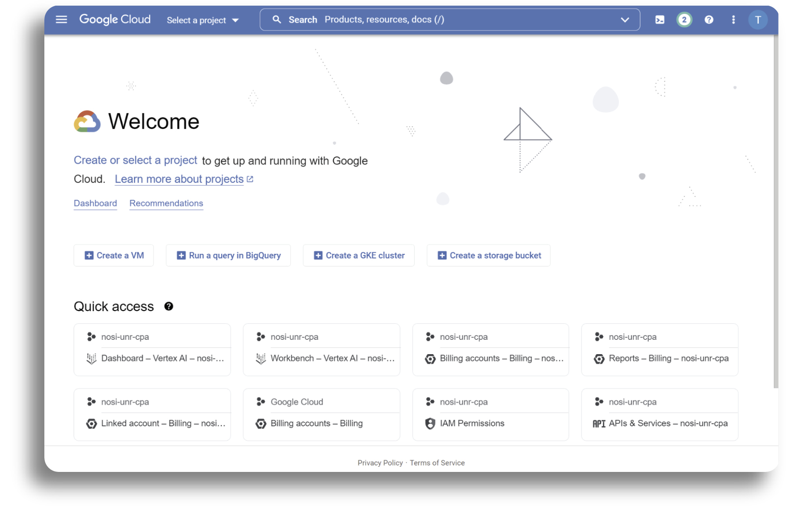812x508 pixels.
Task: Click Create a storage bucket button
Action: click(489, 256)
